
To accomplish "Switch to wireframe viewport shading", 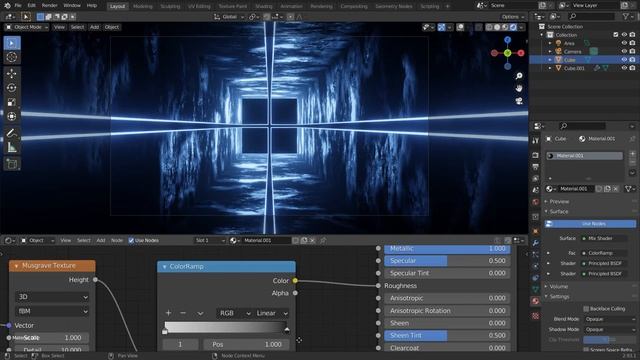I will (489, 27).
